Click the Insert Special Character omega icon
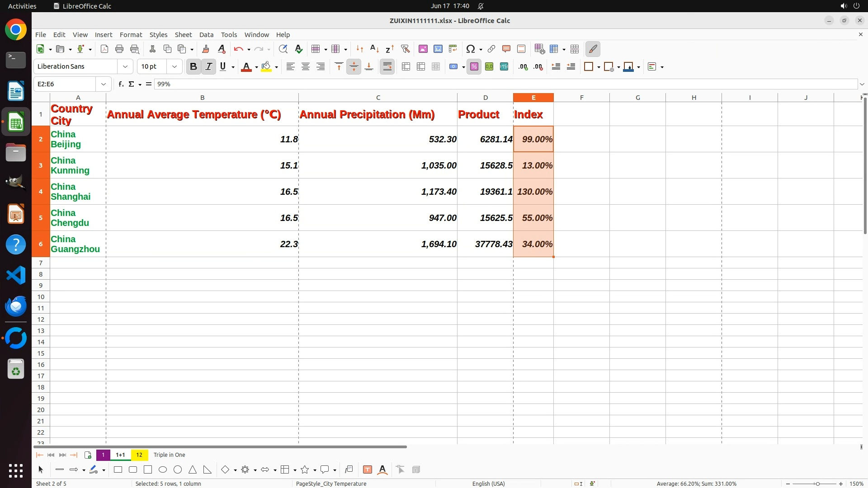The width and height of the screenshot is (868, 488). pyautogui.click(x=470, y=49)
